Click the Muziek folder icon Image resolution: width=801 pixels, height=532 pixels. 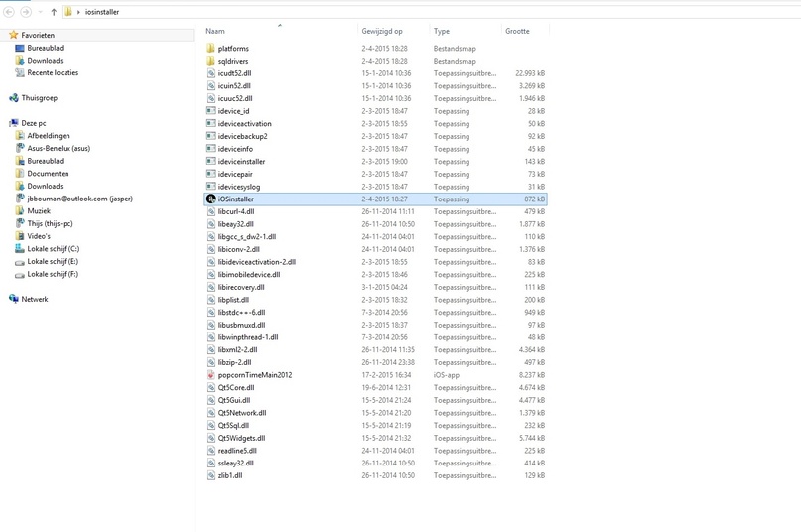pos(20,210)
